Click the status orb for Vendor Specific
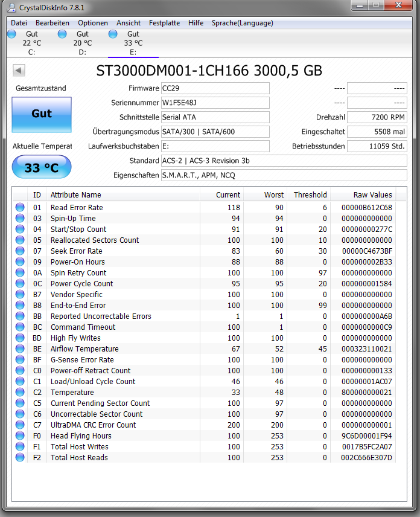The height and width of the screenshot is (517, 420). click(20, 295)
